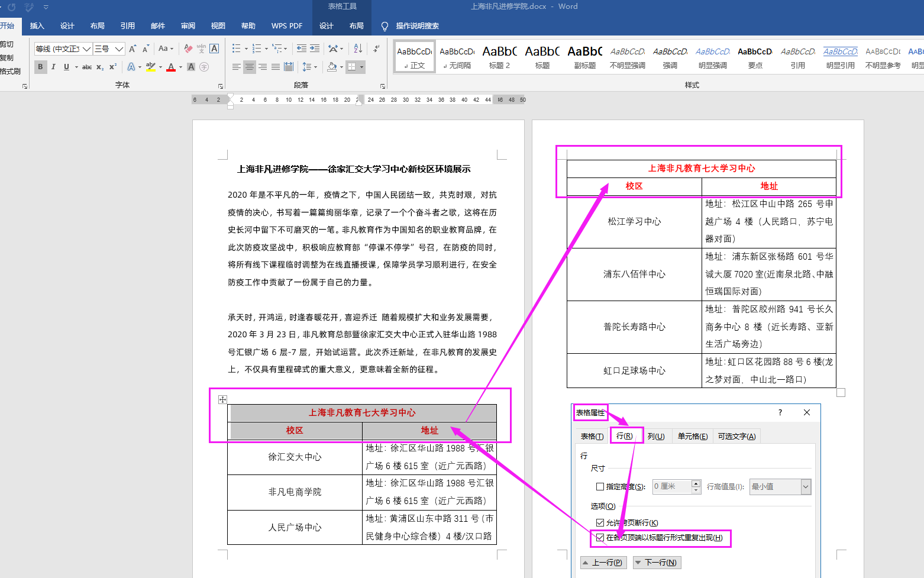This screenshot has height=578, width=924.
Task: Decrease paragraph indent
Action: [302, 49]
